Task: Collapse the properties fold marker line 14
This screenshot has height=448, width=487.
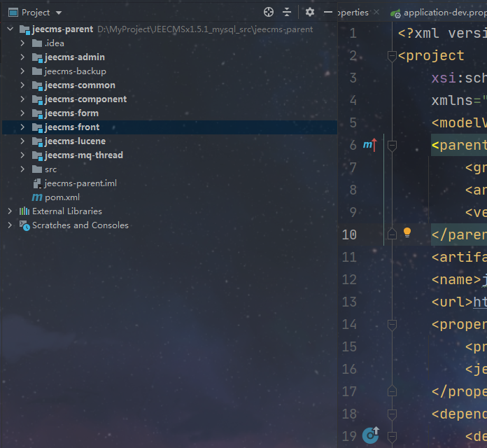Action: [392, 325]
